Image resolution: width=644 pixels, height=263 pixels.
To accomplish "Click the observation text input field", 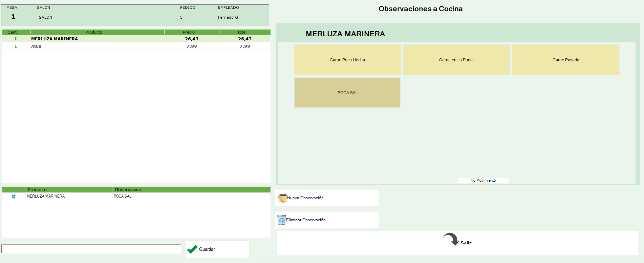I will pyautogui.click(x=91, y=249).
